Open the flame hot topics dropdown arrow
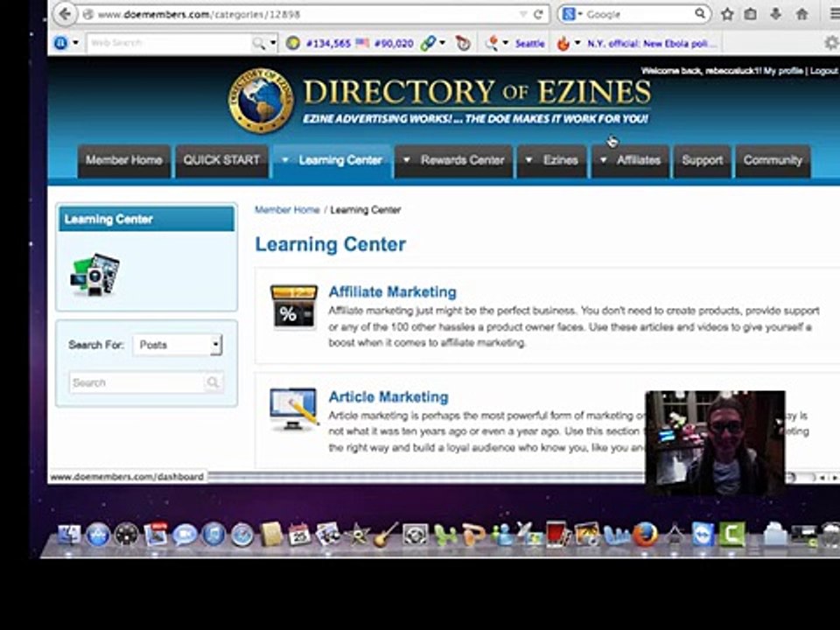Screen dimensions: 840x630 (x=577, y=42)
